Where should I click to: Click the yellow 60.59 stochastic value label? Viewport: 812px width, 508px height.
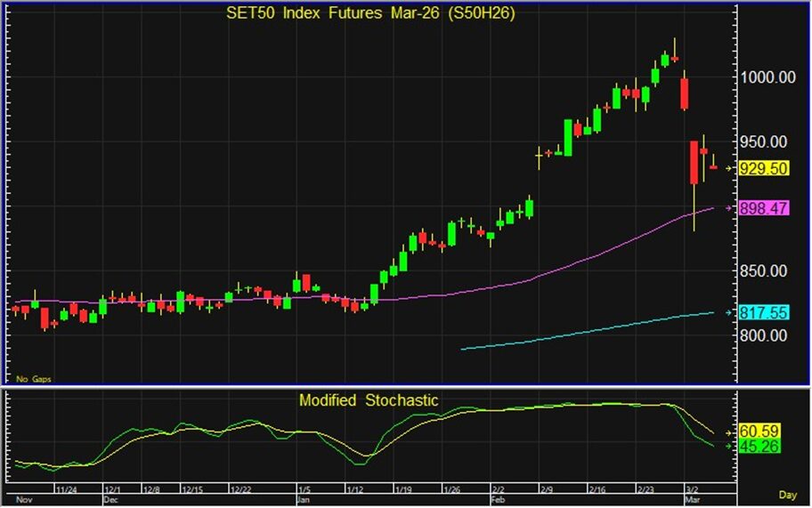(762, 431)
